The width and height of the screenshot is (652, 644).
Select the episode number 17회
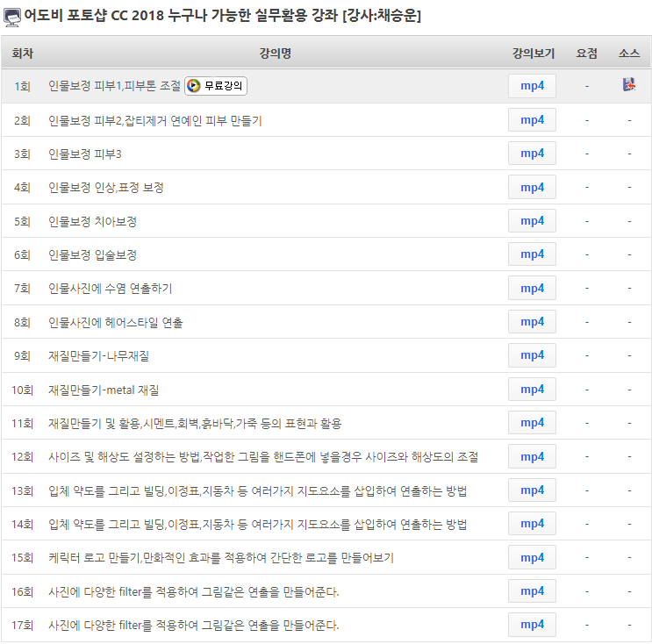[23, 626]
